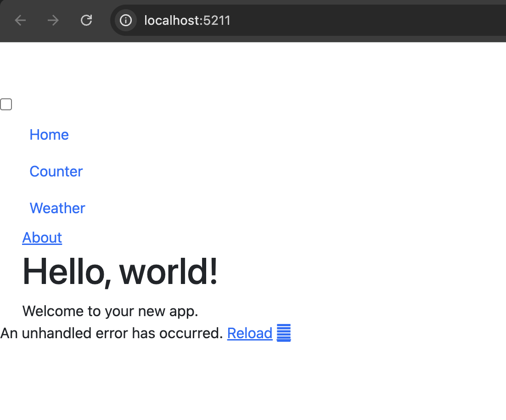Screen dimensions: 506x420
Task: Follow the About link
Action: pos(42,238)
